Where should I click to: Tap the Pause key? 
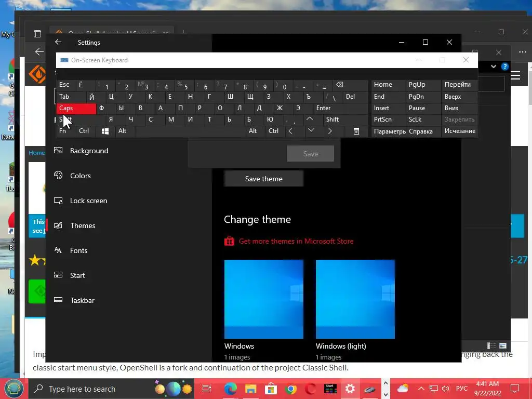[x=423, y=108]
